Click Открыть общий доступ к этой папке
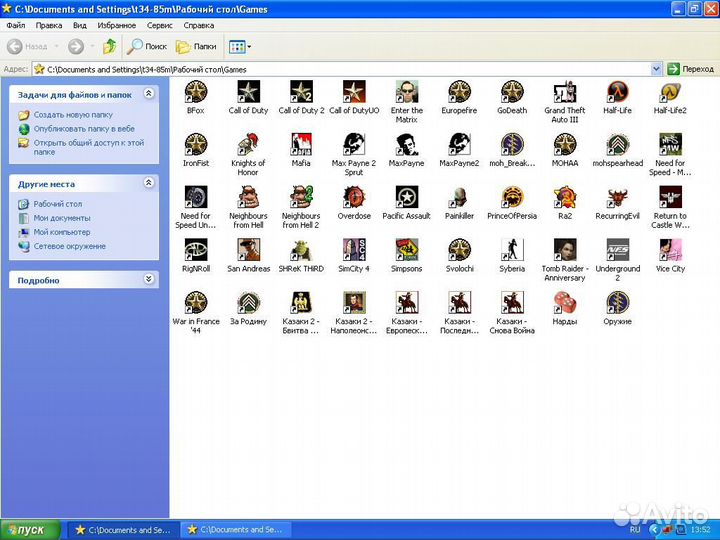 click(89, 147)
